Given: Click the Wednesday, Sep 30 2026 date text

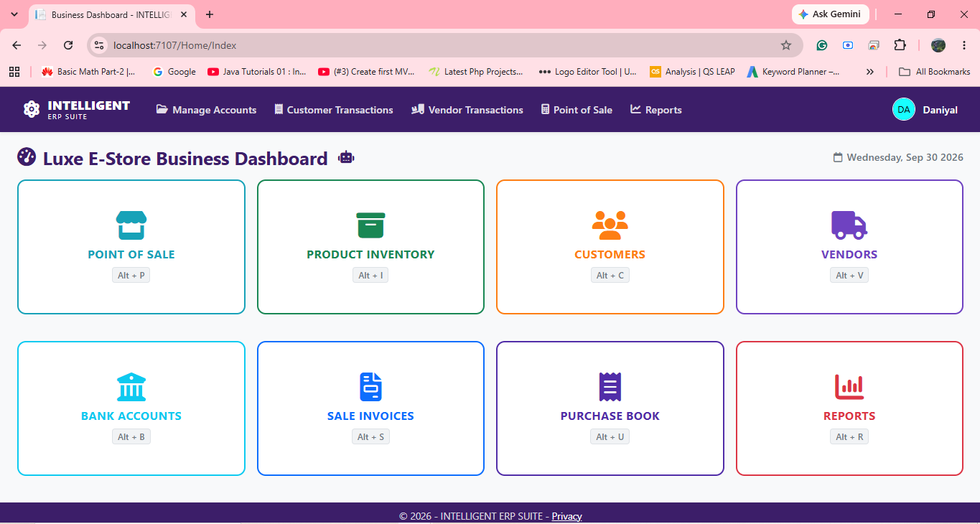Looking at the screenshot, I should coord(905,157).
